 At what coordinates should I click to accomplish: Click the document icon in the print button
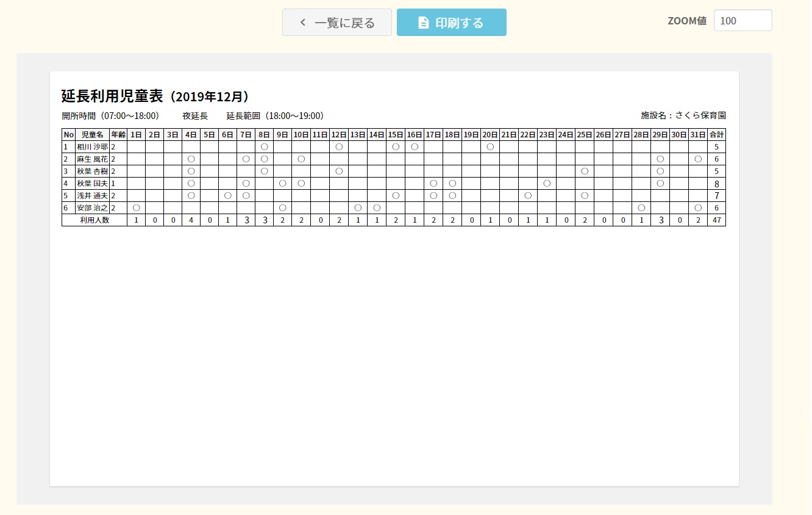tap(423, 23)
